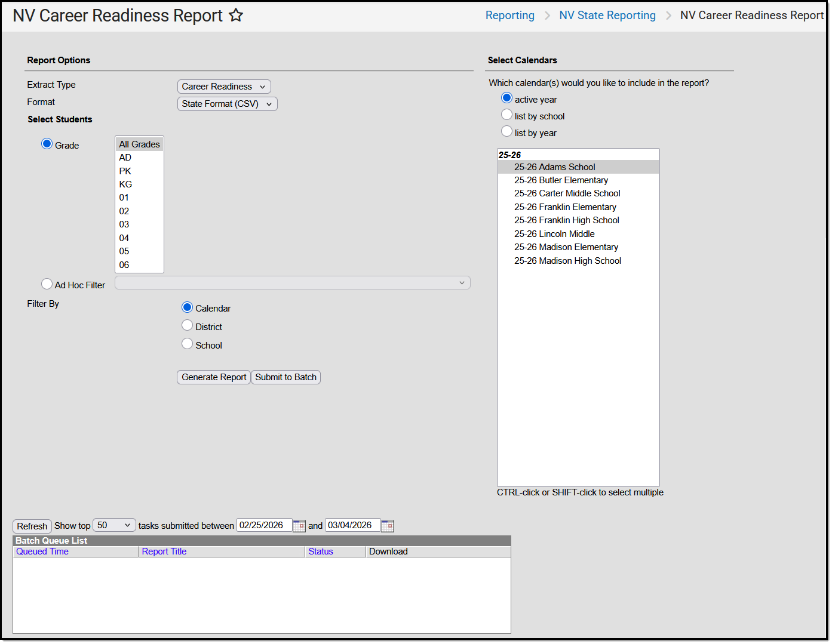Favorite the NV Career Readiness Report page

pyautogui.click(x=236, y=15)
